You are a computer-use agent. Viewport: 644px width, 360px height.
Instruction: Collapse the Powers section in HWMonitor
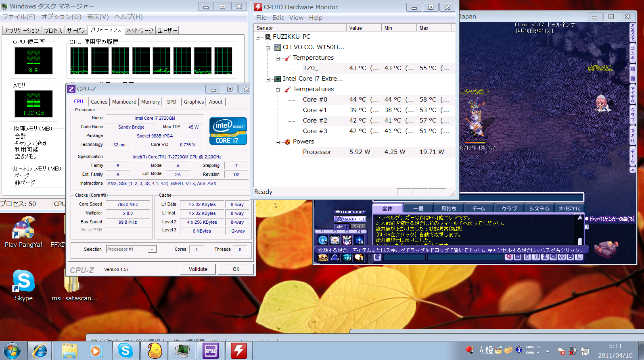(278, 142)
